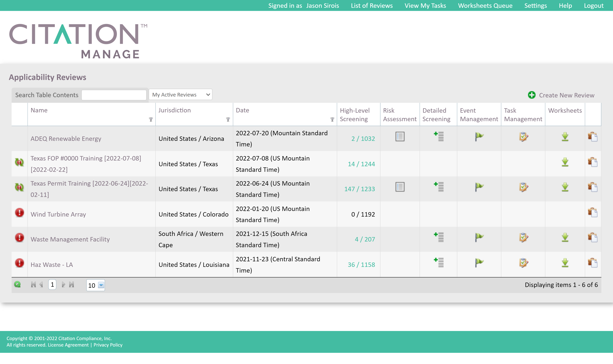Open Risk Assessment for ADEQ Renewable Energy
The height and width of the screenshot is (364, 613).
coord(400,137)
